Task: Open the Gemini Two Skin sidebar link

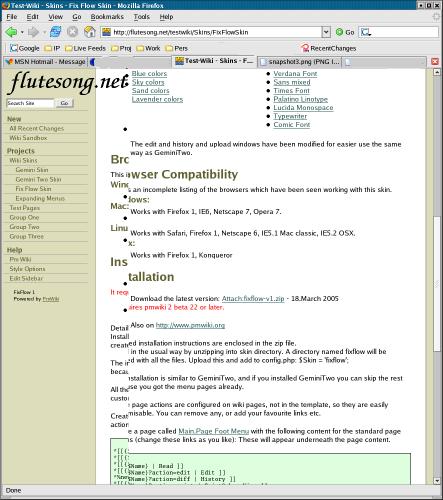Action: (38, 179)
